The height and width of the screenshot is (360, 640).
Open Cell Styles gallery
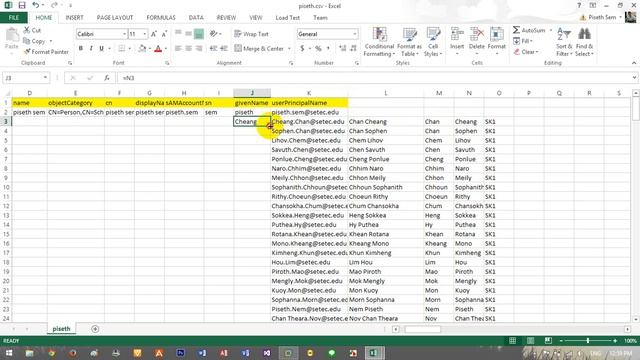[x=433, y=42]
